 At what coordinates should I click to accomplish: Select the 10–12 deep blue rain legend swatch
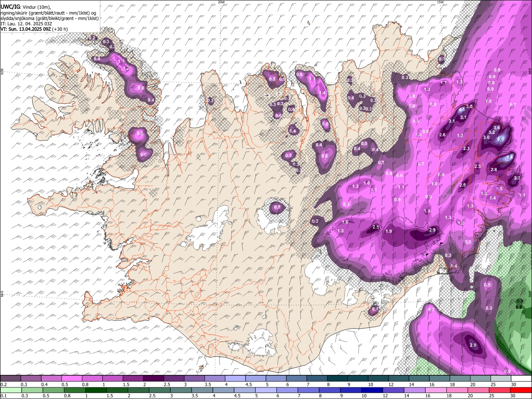coord(372,390)
